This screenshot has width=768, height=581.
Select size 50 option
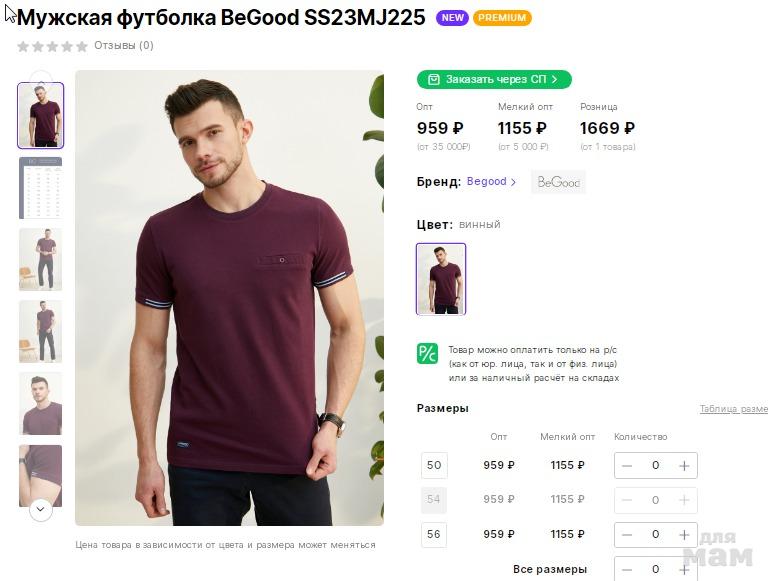[434, 465]
